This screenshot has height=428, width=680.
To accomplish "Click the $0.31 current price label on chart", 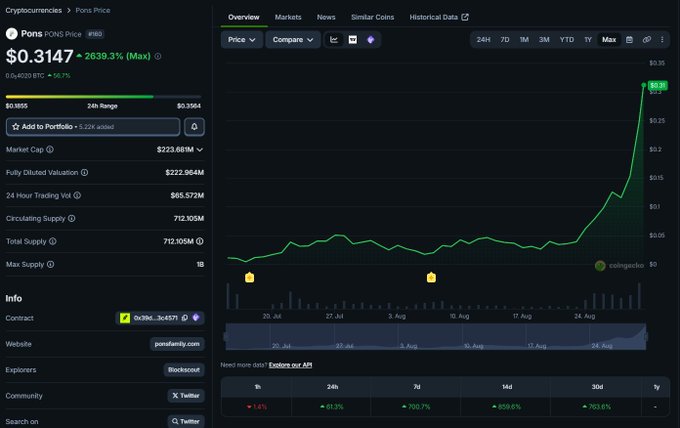I will click(657, 85).
